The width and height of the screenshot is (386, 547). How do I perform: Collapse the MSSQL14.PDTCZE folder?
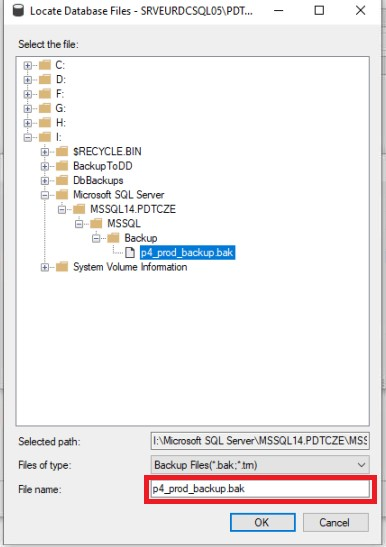(62, 209)
